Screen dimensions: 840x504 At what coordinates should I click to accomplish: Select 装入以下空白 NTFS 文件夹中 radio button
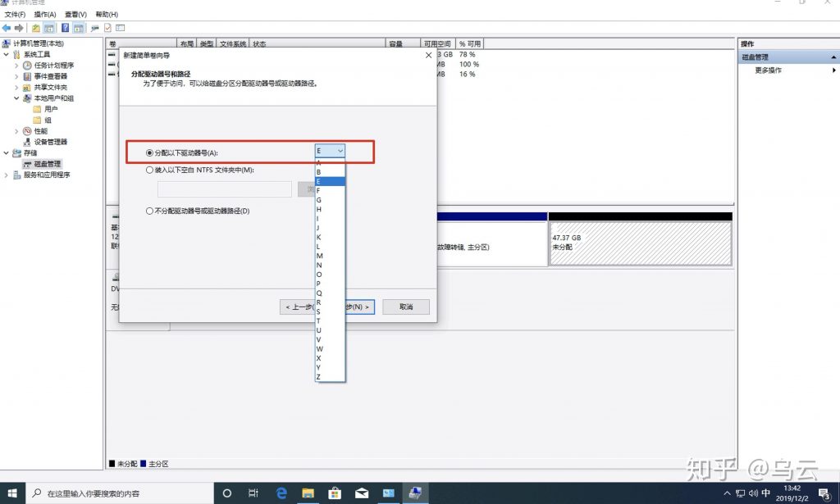[149, 170]
